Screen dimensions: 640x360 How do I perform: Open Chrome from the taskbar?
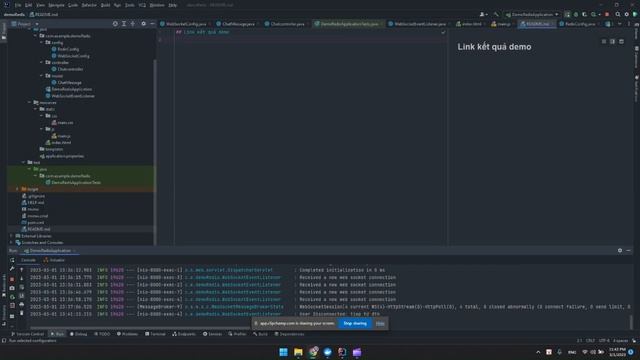click(x=313, y=352)
